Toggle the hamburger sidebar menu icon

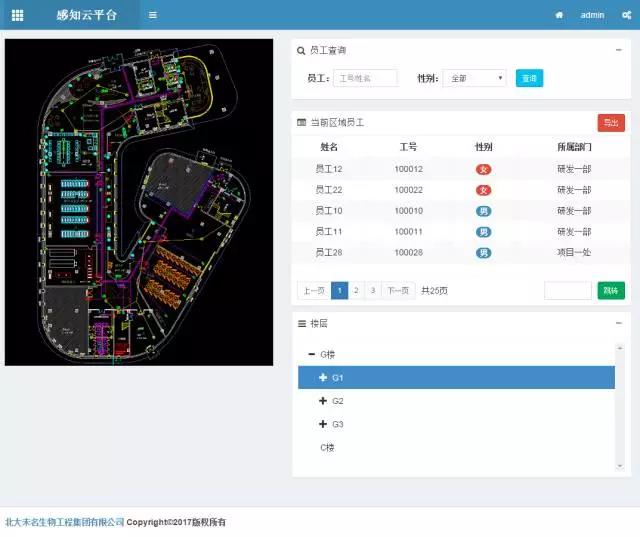[x=152, y=15]
